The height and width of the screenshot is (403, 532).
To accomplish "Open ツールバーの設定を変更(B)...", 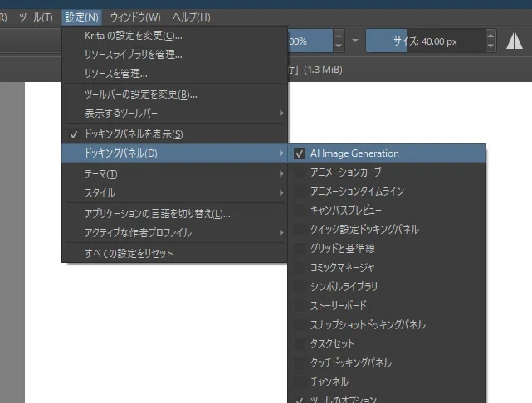I will point(175,94).
